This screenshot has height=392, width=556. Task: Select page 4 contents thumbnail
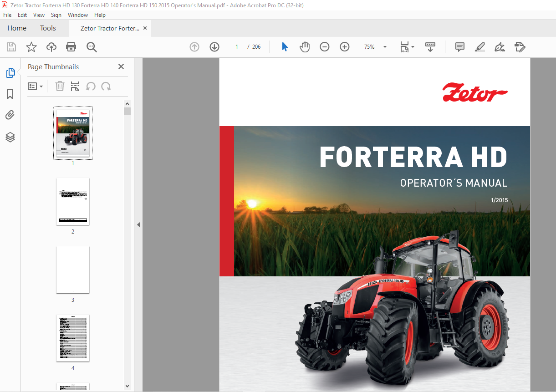coord(73,338)
